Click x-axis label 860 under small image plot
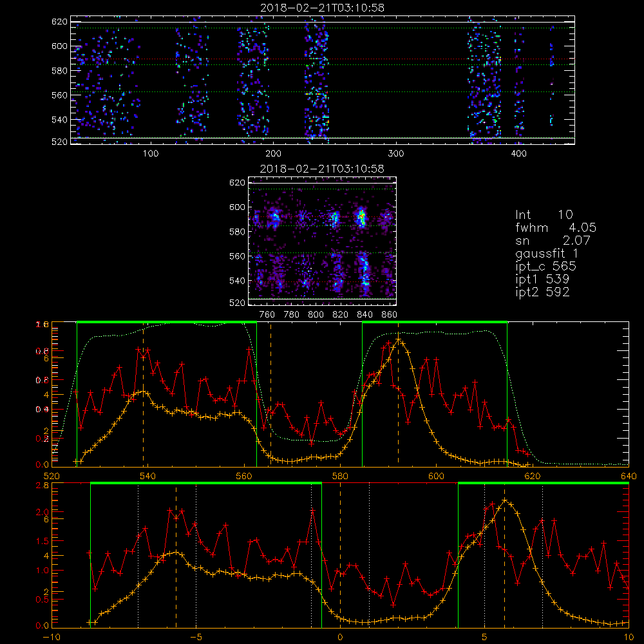Screen dimensions: 644x644 click(389, 315)
